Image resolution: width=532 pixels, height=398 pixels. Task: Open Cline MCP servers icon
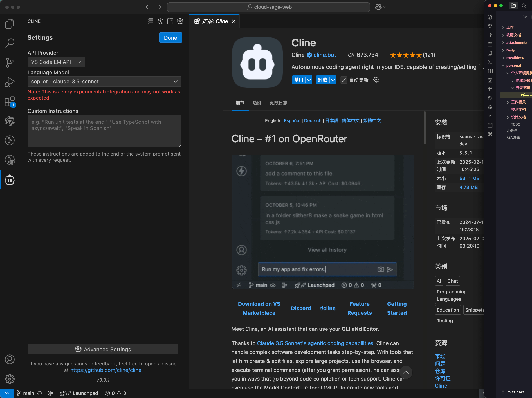point(151,21)
